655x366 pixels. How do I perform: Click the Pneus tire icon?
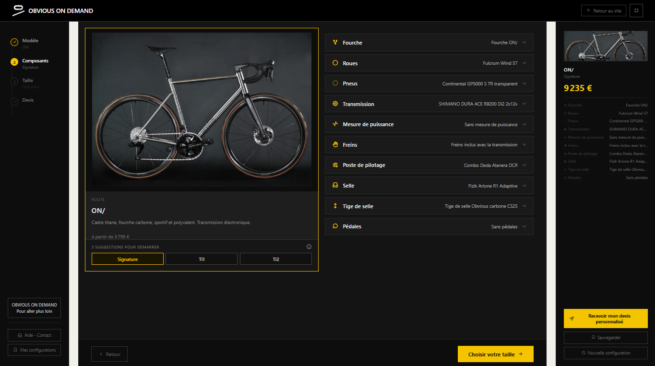coord(335,83)
